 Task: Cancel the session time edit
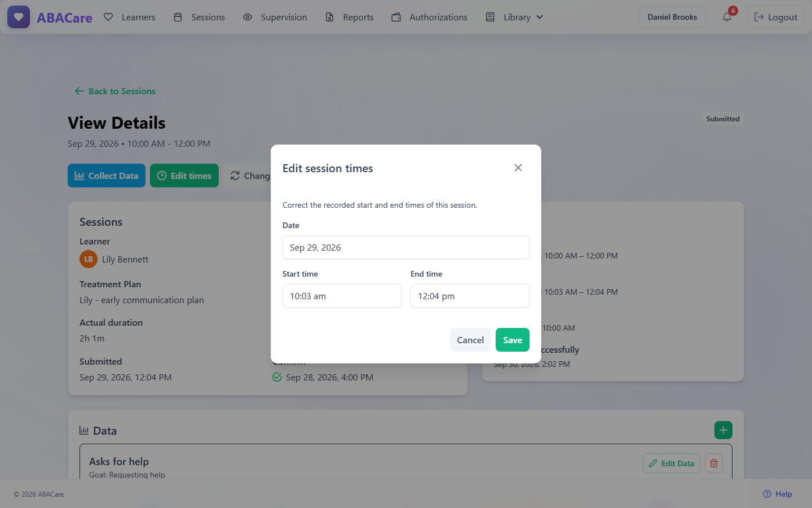coord(470,340)
